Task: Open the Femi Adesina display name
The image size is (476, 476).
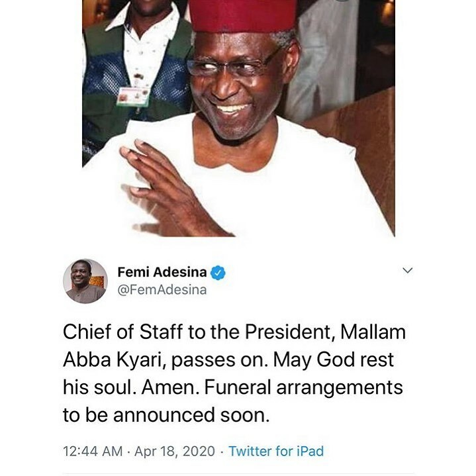Action: (162, 272)
